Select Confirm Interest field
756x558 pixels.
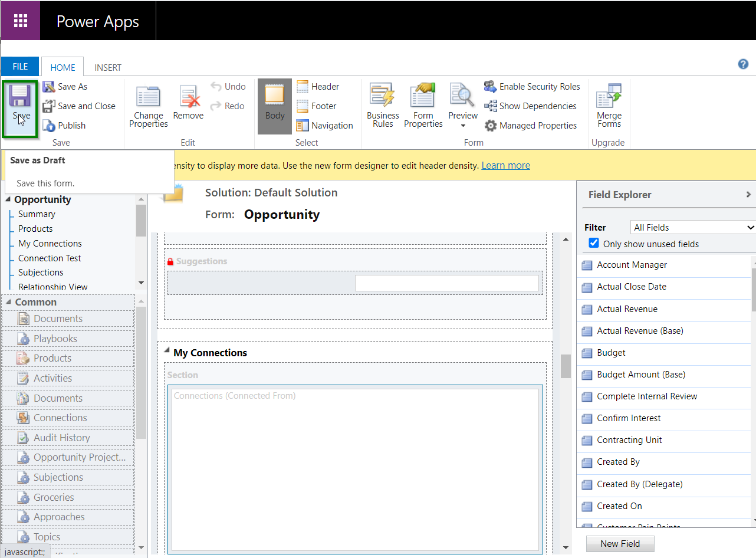point(663,418)
